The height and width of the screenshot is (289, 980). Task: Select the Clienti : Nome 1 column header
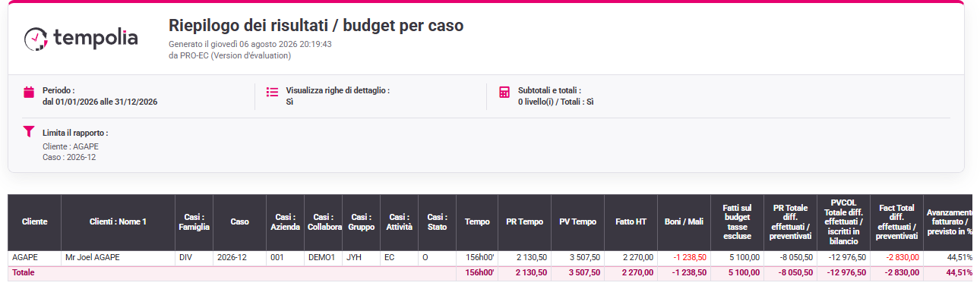(x=118, y=222)
